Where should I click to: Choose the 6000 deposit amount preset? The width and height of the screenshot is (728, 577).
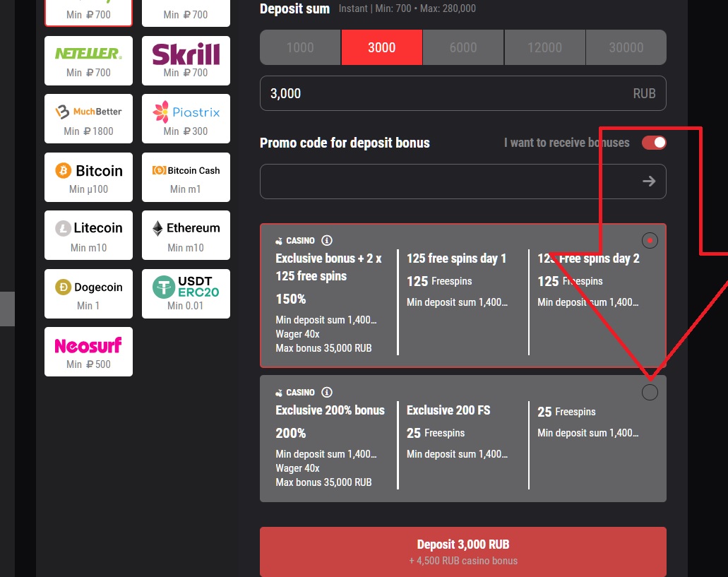click(x=463, y=48)
